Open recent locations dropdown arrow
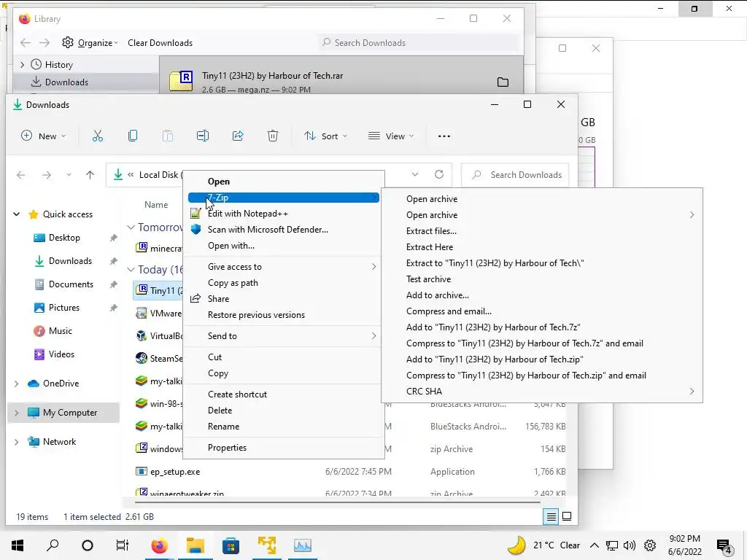Screen dimensions: 747x560 tap(69, 175)
